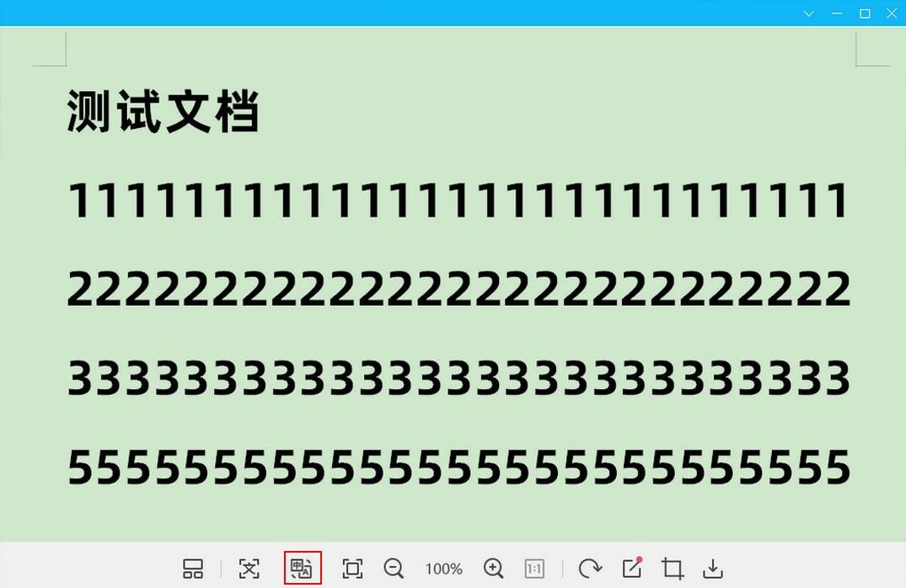Click the text recognition (OCR) icon
906x588 pixels.
(x=249, y=569)
